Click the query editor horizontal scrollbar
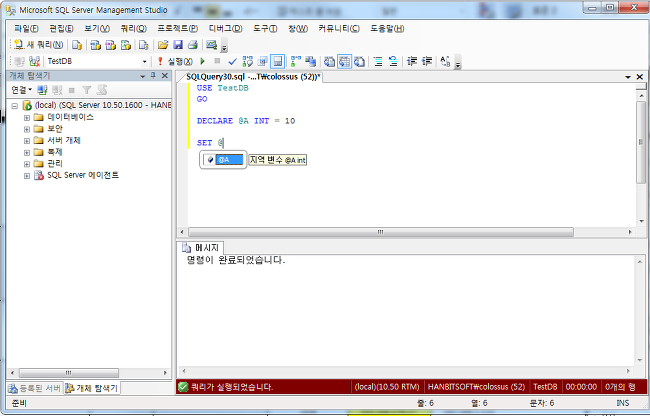This screenshot has width=650, height=416. point(381,232)
